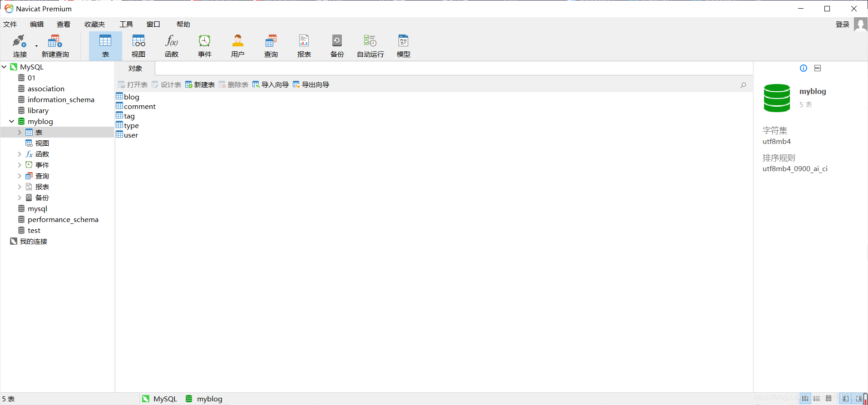Click the 报表 report toolbar icon
Viewport: 868px width, 405px height.
[304, 46]
